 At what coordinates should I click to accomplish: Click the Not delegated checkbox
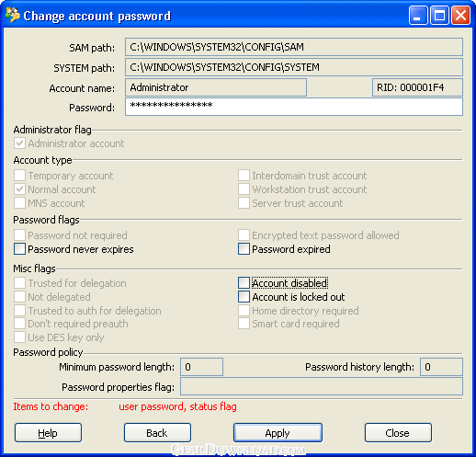click(19, 297)
